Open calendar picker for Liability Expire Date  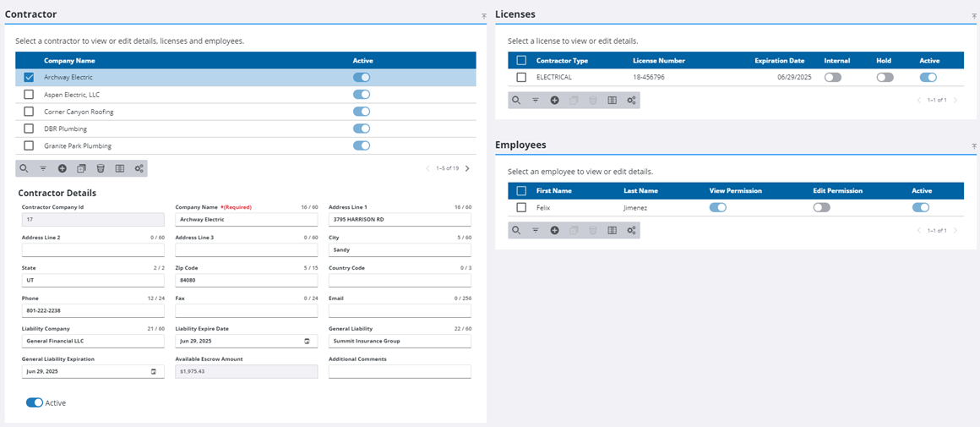(x=307, y=341)
